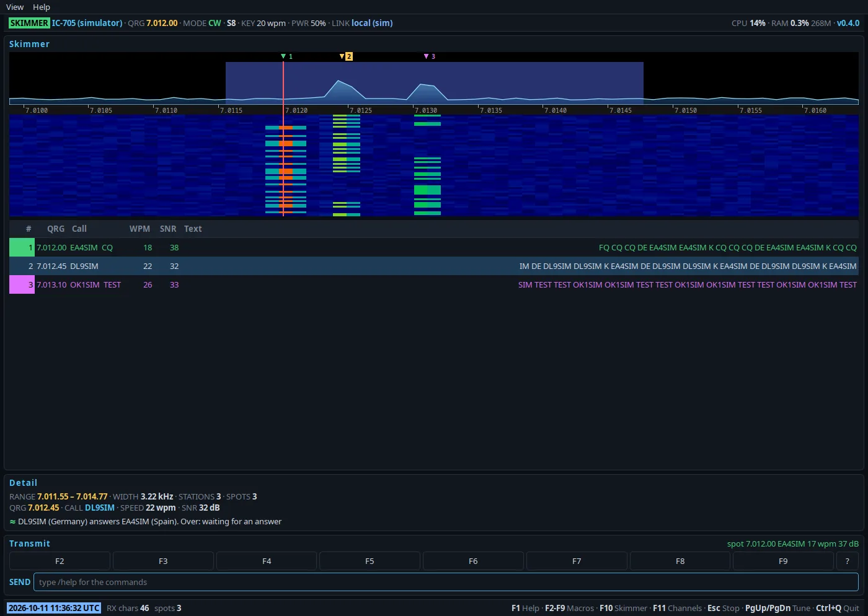Click the green swatch of row 1
This screenshot has width=868, height=616.
(22, 247)
